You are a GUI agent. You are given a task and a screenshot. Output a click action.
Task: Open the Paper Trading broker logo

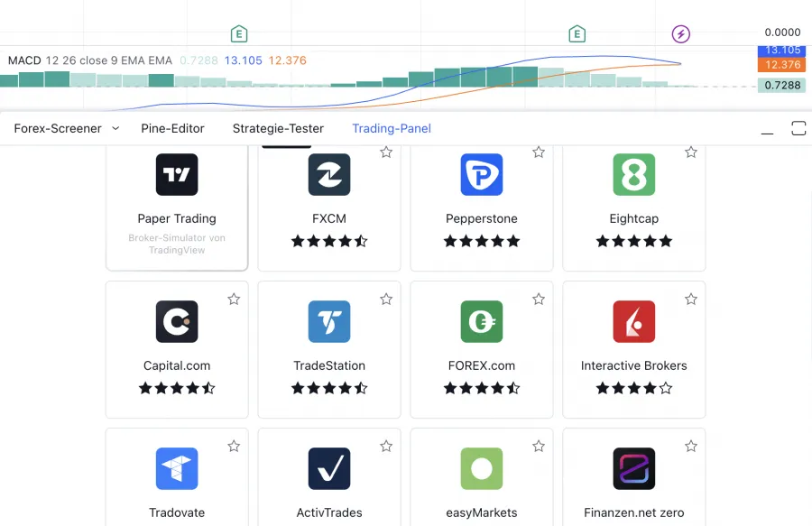point(177,175)
